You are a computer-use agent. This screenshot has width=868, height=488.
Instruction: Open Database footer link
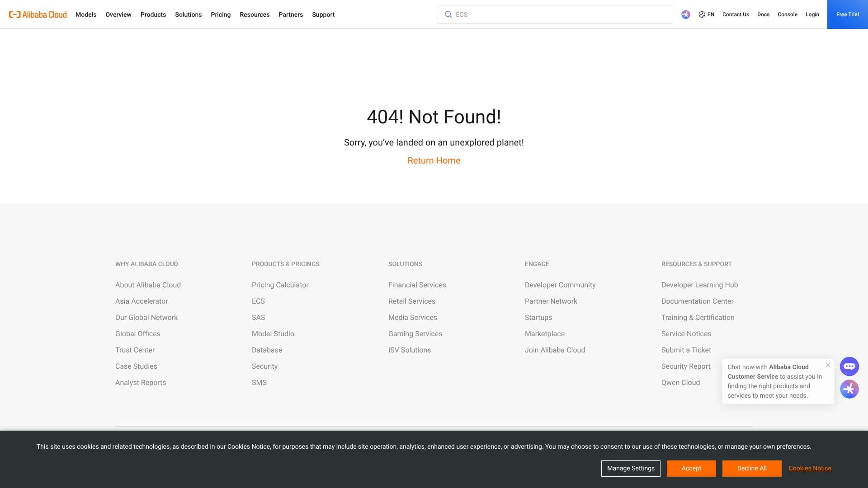point(267,350)
